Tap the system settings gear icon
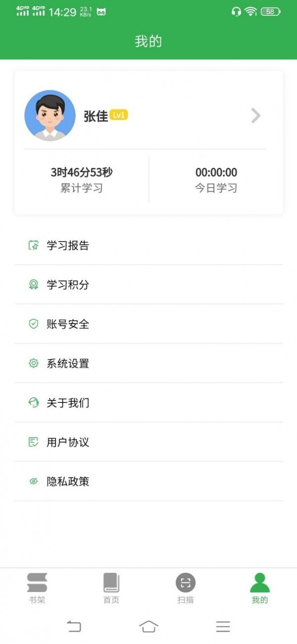The height and width of the screenshot is (644, 297). click(34, 363)
